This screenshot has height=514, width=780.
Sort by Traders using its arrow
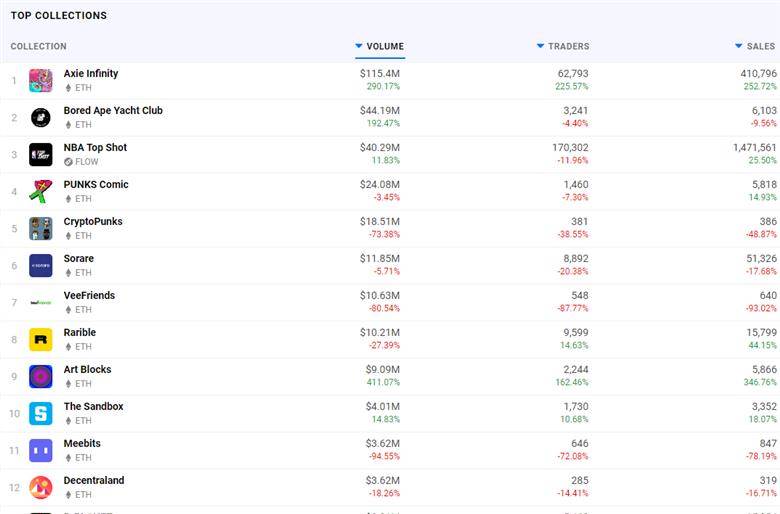click(x=540, y=46)
